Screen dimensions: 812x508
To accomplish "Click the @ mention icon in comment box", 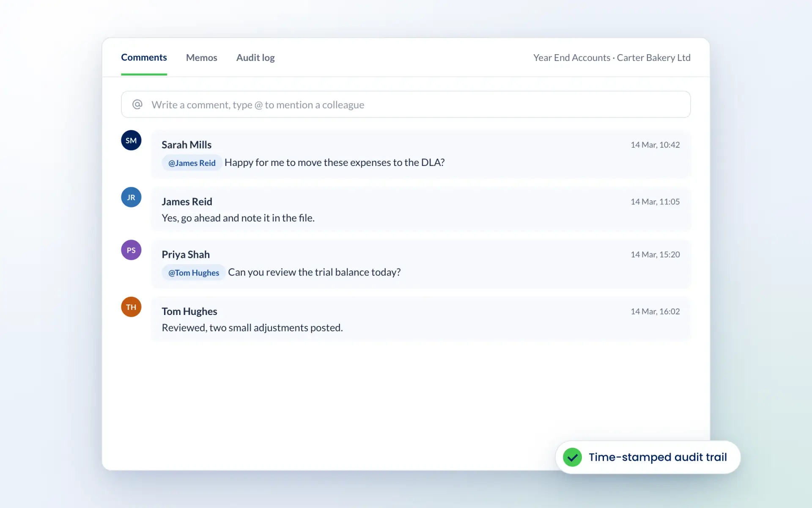I will (x=137, y=104).
